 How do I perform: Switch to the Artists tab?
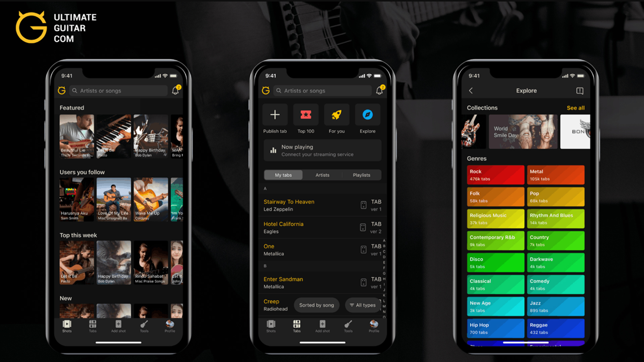point(321,175)
